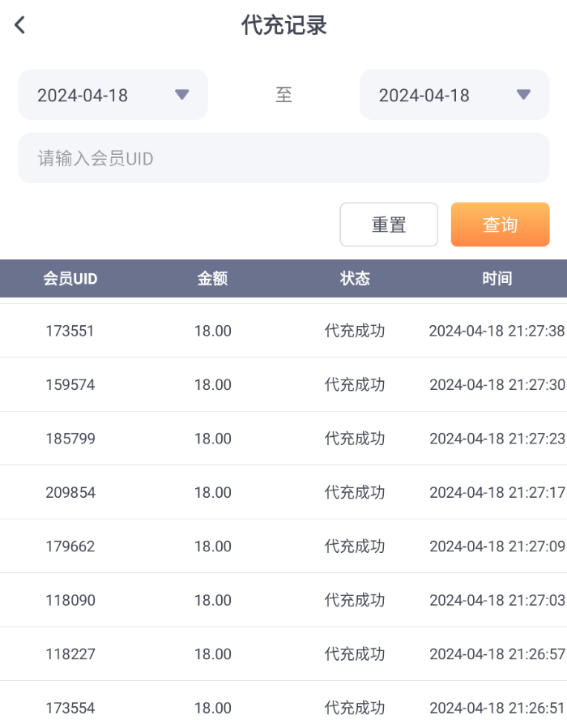567x728 pixels.
Task: Select the record for UID 209854
Action: tap(70, 493)
